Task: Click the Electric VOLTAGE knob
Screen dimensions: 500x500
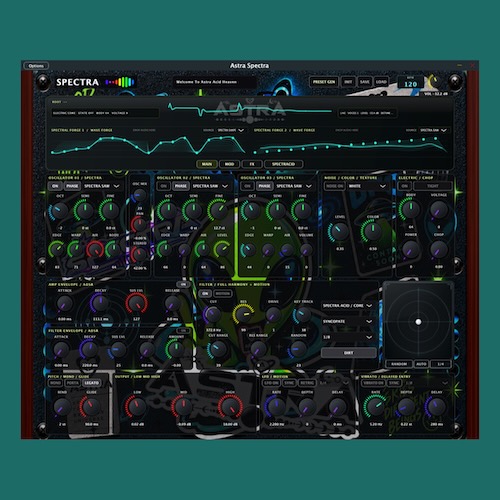Action: (x=439, y=210)
